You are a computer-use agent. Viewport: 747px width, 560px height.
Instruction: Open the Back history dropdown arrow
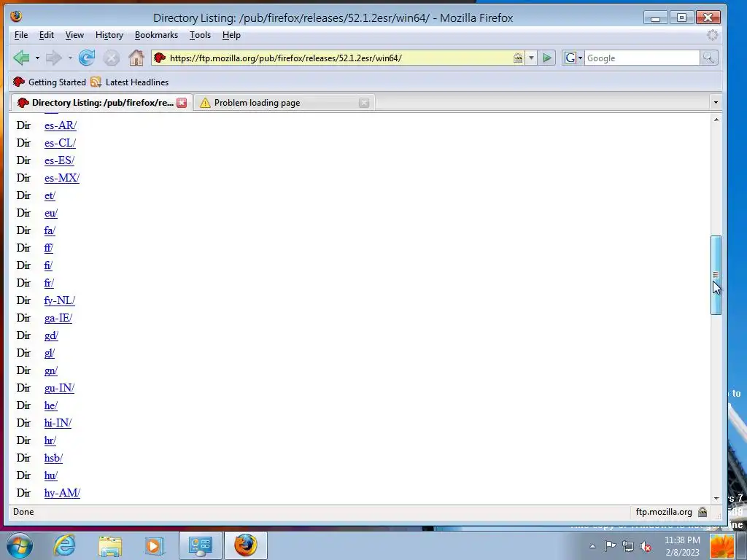pos(37,58)
